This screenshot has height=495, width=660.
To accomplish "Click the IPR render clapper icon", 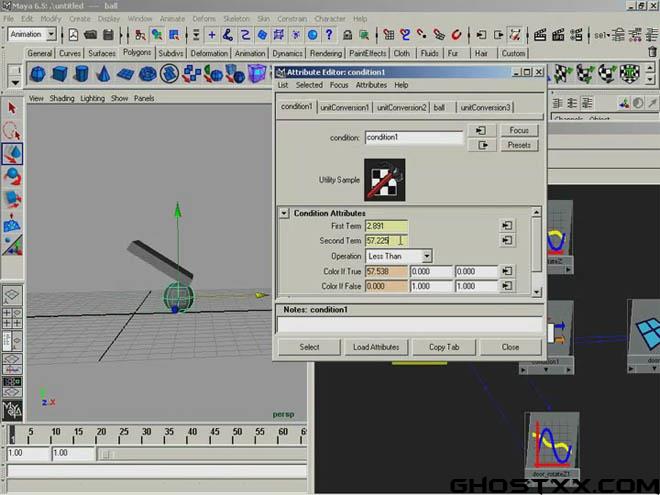I will click(558, 35).
